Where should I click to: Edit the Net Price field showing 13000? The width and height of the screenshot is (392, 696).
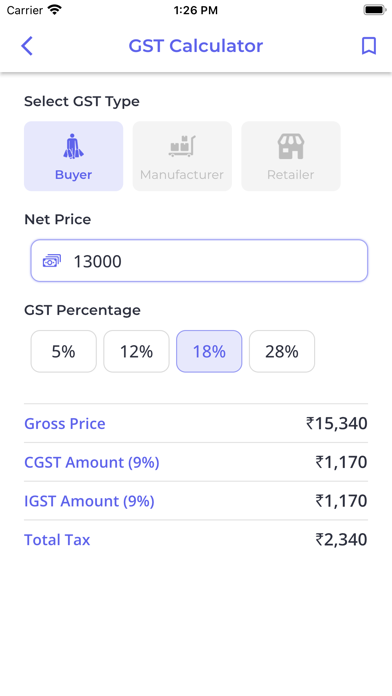[x=199, y=261]
